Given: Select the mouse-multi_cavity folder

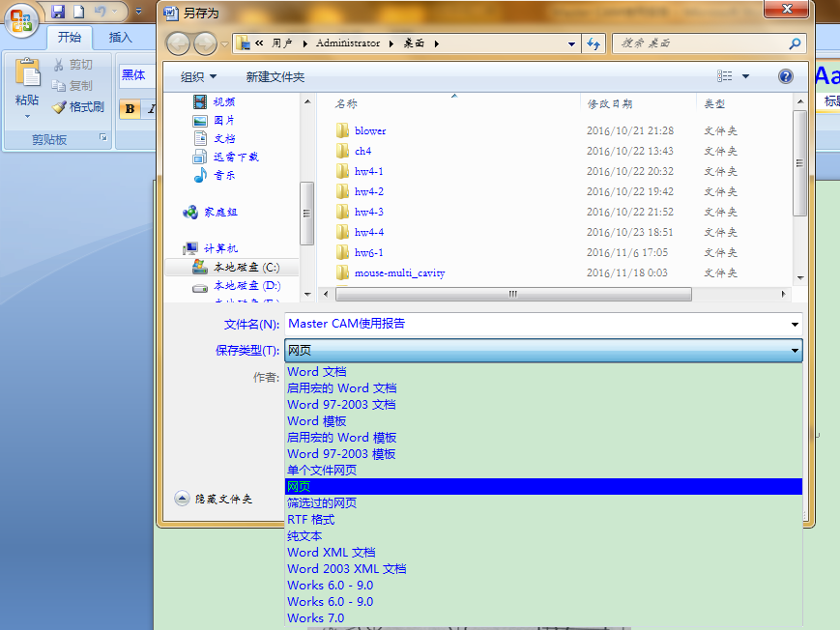Looking at the screenshot, I should pyautogui.click(x=399, y=273).
